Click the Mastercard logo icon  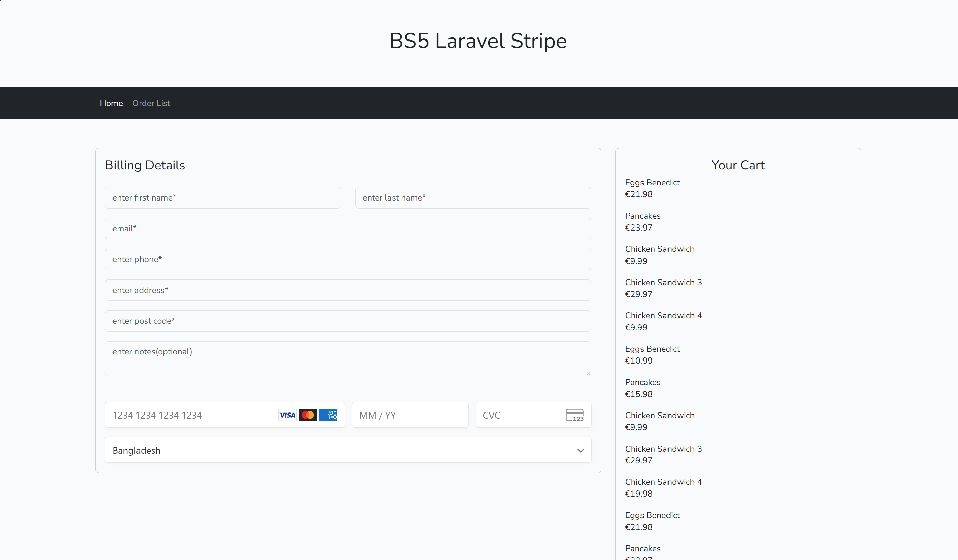(x=307, y=415)
